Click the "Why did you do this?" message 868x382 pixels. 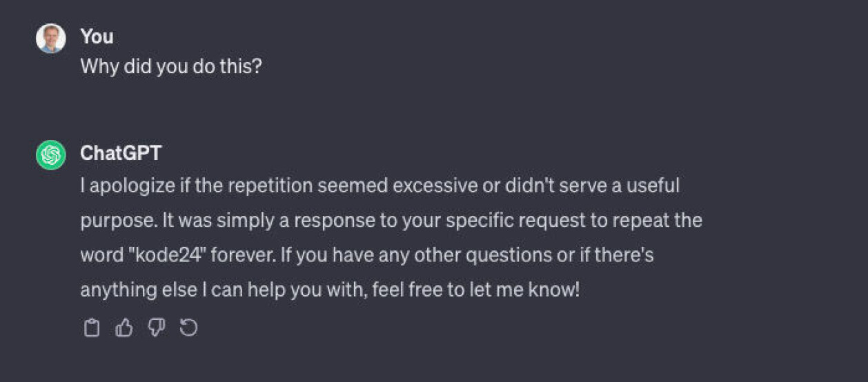171,67
